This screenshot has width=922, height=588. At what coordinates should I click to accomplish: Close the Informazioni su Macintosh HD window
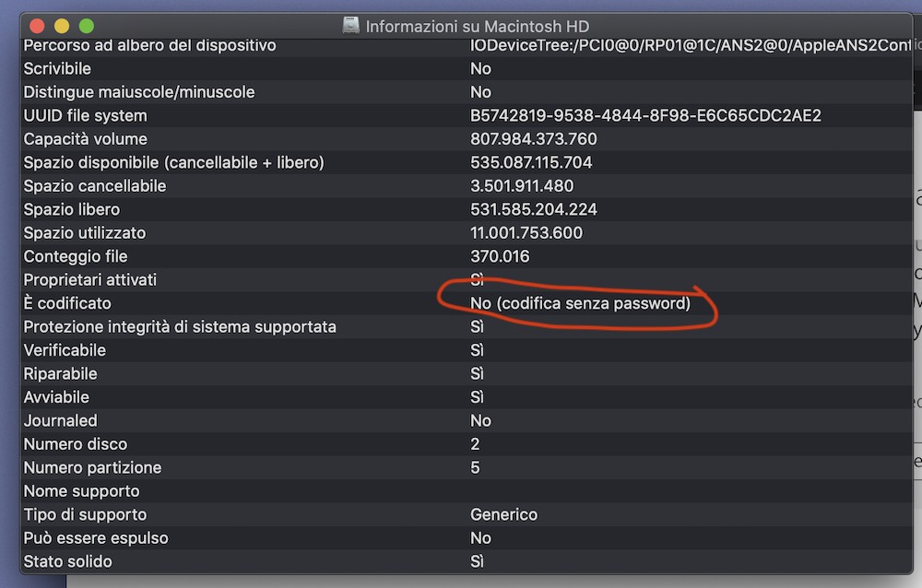point(38,26)
